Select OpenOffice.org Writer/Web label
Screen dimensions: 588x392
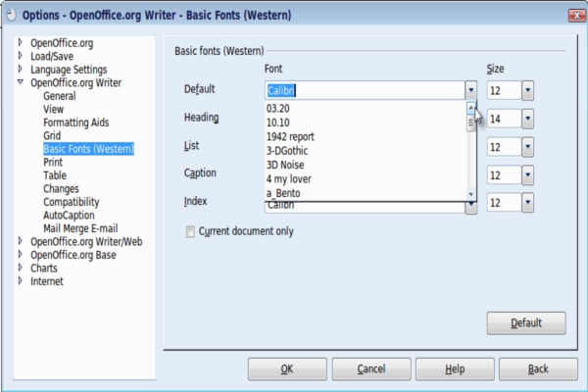(86, 242)
